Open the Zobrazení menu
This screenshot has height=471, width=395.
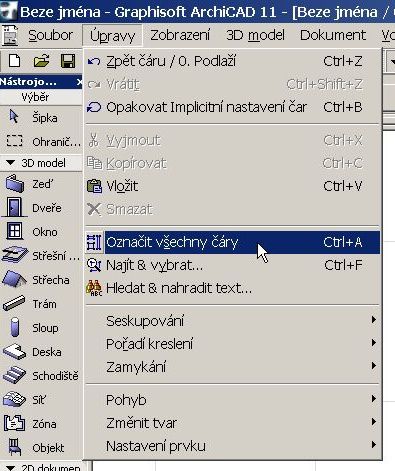coord(180,35)
